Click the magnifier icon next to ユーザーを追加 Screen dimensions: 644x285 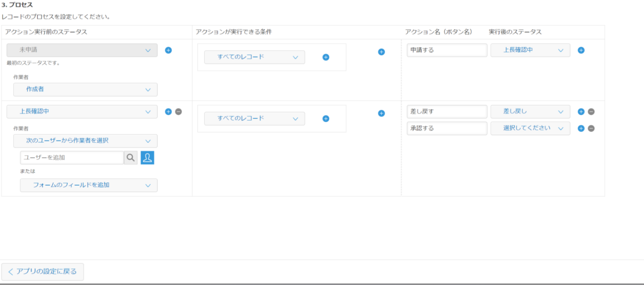pyautogui.click(x=131, y=158)
